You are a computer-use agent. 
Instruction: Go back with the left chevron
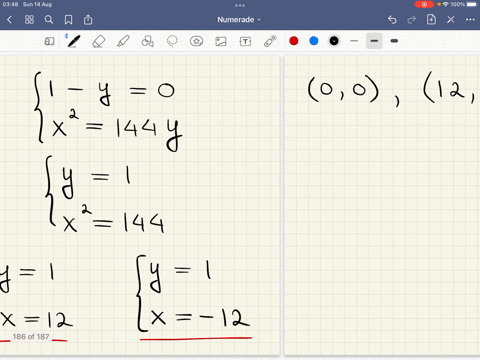click(9, 20)
